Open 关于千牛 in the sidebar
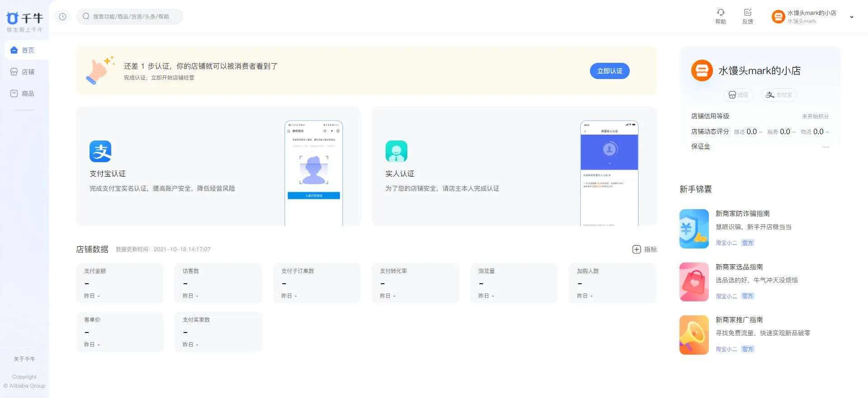This screenshot has height=398, width=868. 24,359
